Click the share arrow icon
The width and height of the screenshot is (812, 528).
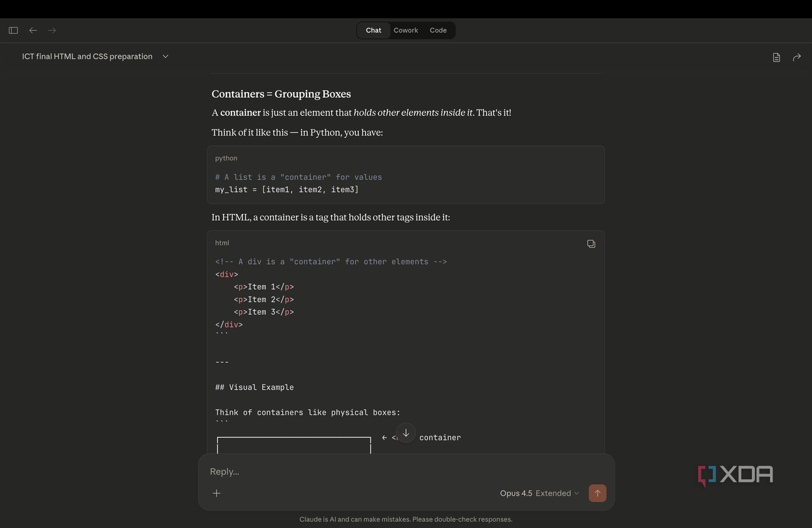click(x=796, y=57)
